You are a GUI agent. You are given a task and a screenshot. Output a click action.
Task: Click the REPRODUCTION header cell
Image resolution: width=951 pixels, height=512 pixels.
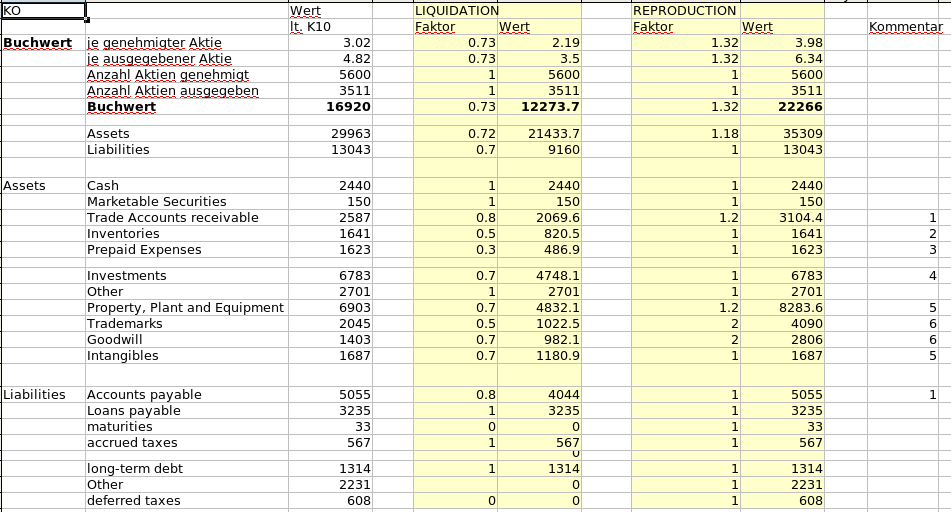685,11
